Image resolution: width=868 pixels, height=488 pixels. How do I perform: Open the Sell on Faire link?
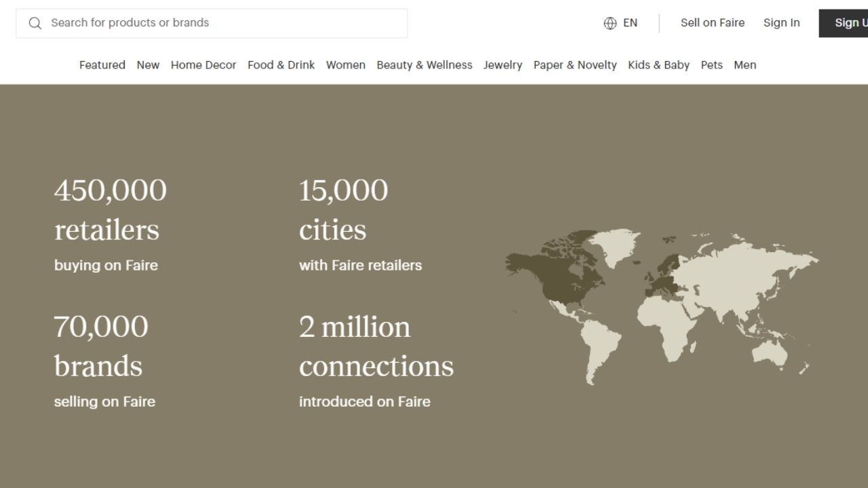(x=713, y=22)
